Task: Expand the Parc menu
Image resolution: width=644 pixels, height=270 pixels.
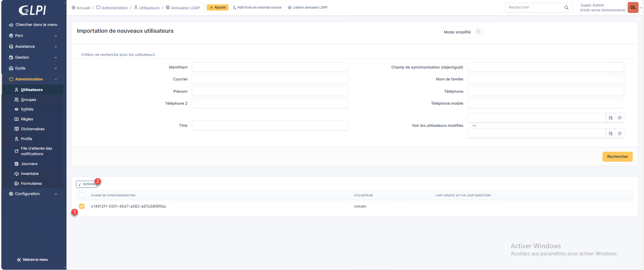Action: point(33,35)
